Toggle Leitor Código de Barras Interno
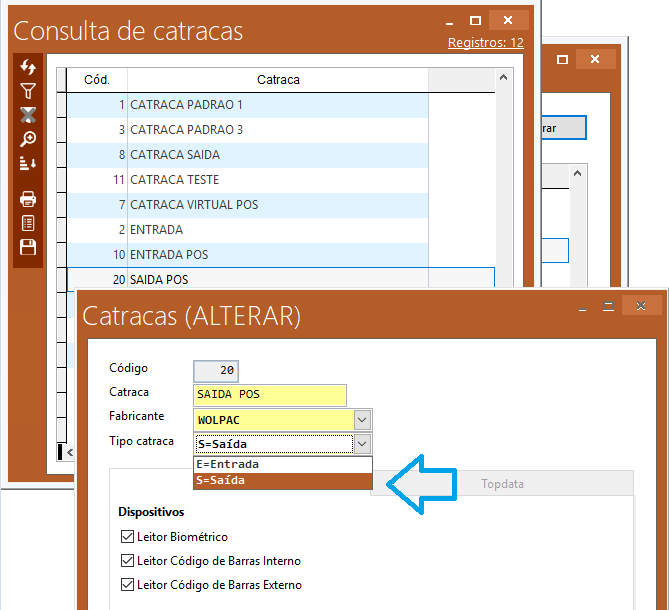 [x=127, y=561]
